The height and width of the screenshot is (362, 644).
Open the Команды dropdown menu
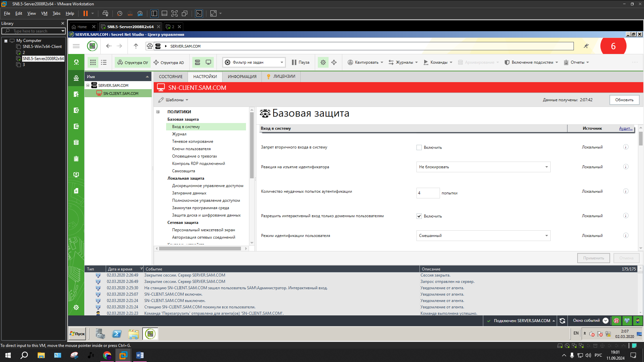click(x=438, y=62)
